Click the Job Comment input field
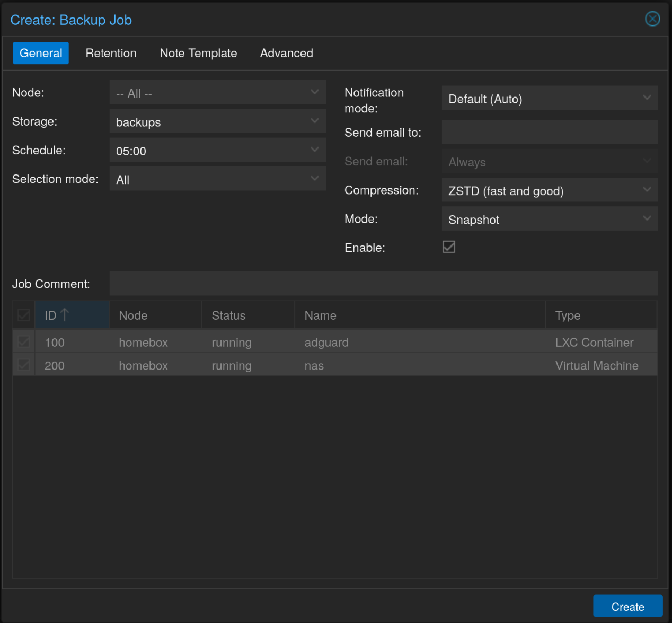The height and width of the screenshot is (623, 672). tap(383, 284)
